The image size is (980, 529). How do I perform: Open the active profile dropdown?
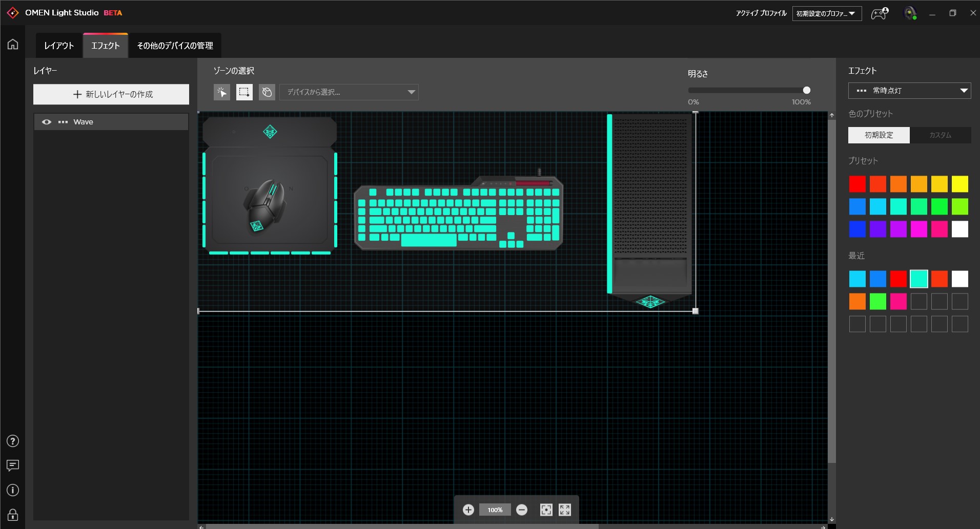[826, 13]
